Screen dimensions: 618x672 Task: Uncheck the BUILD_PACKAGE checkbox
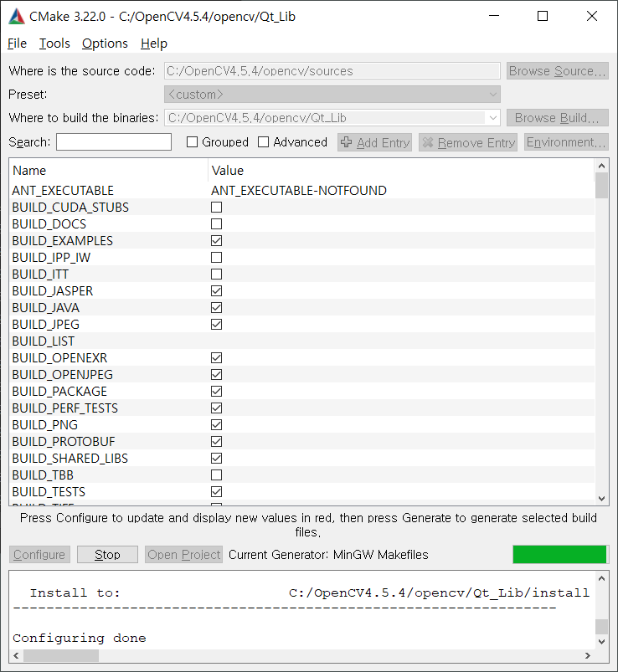coord(217,391)
